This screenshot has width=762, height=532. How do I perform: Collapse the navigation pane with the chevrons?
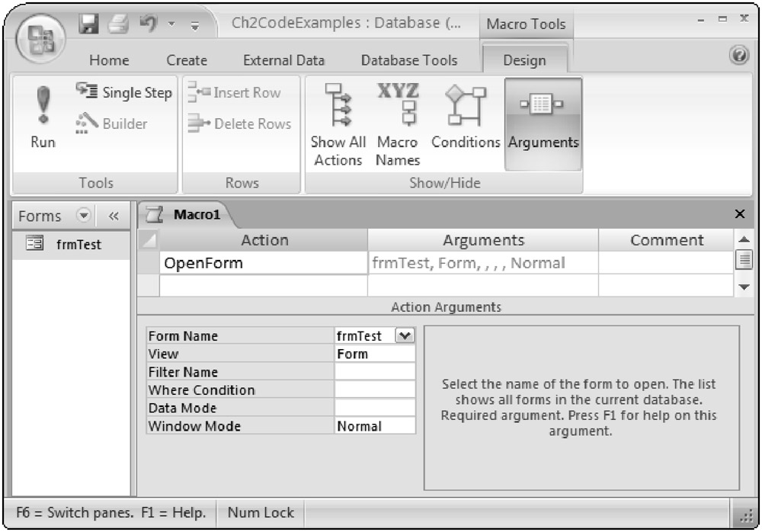click(x=114, y=216)
